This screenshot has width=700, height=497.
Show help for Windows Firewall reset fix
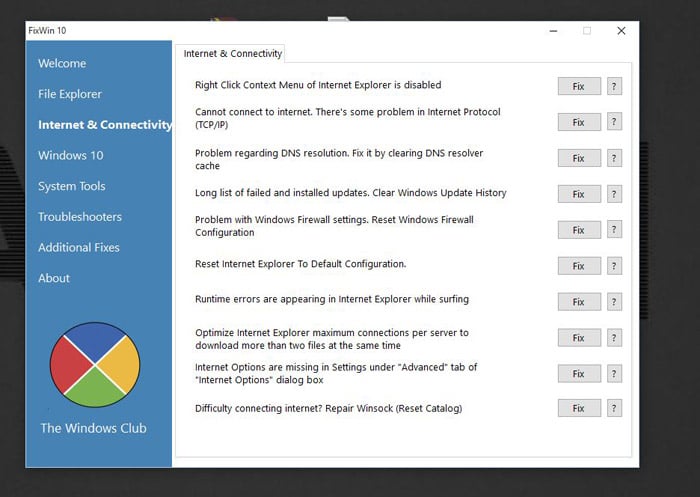click(x=614, y=230)
